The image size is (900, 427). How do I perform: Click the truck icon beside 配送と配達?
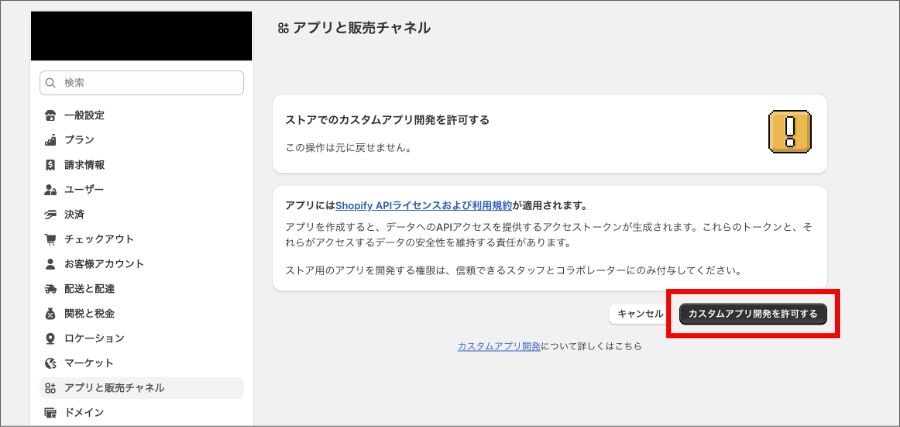point(51,289)
